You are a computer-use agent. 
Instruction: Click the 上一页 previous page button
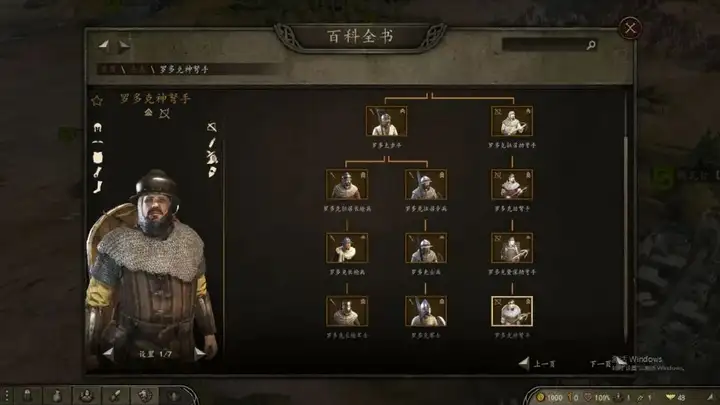[537, 364]
